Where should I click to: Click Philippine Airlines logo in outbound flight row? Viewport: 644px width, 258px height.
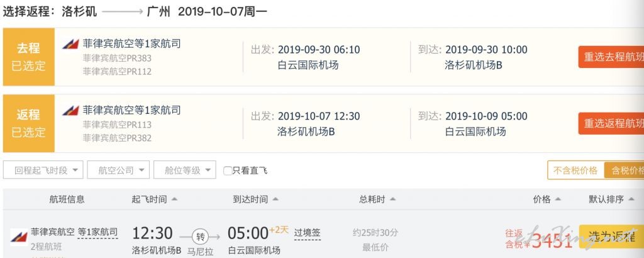70,44
